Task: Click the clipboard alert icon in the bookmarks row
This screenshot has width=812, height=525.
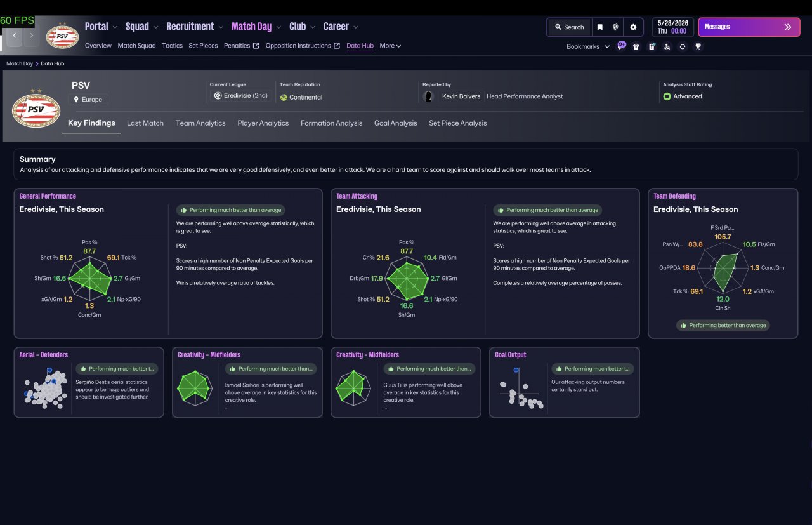Action: 652,46
